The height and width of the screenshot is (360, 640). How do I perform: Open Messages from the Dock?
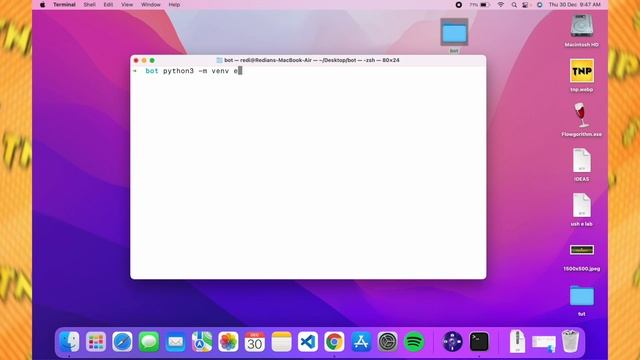[x=149, y=342]
